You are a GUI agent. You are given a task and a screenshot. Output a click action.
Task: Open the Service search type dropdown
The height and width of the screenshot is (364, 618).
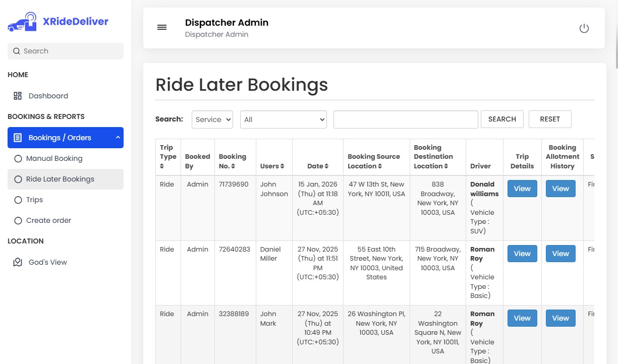212,119
